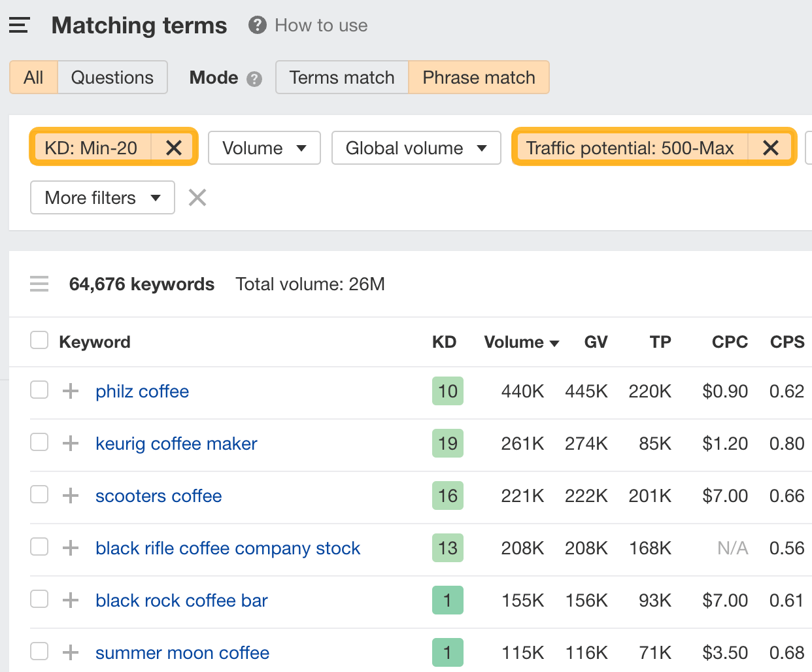Open the philz coffee keyword link

click(x=142, y=391)
